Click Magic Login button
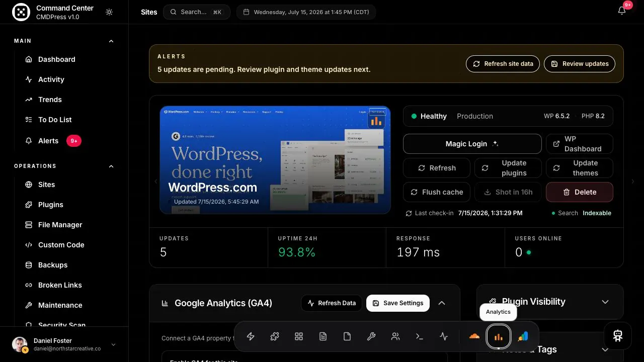644x362 pixels. click(472, 144)
